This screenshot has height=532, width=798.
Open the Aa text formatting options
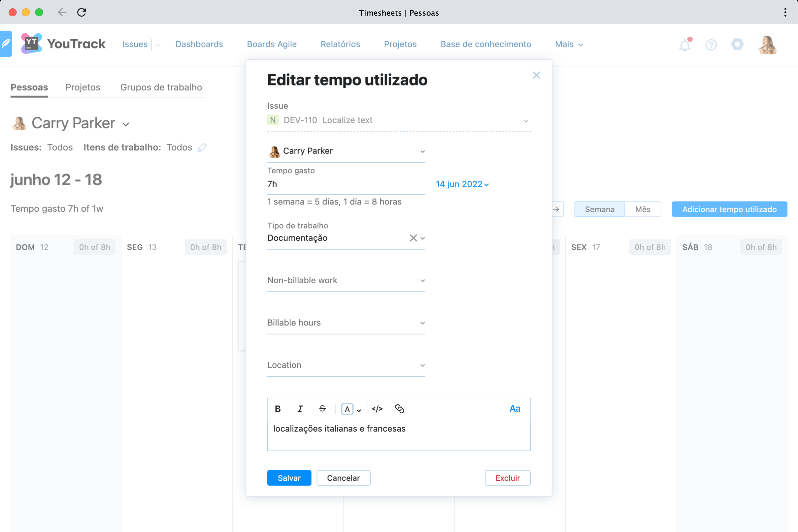pos(515,409)
